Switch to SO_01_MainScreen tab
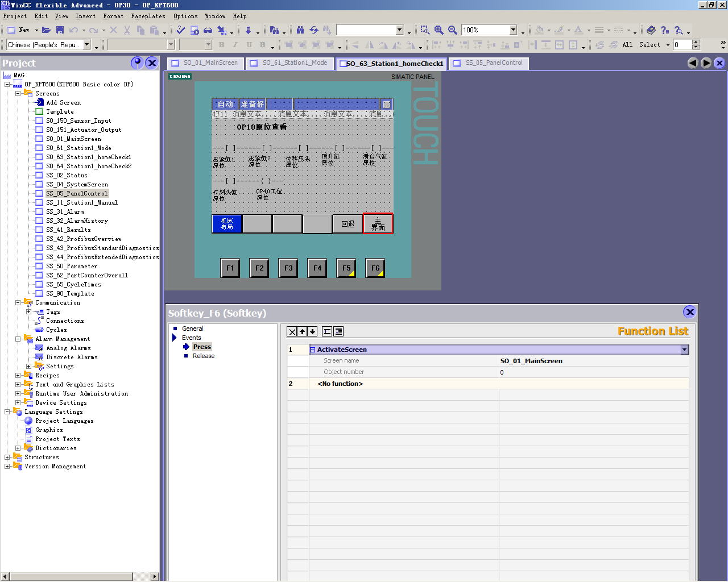728x582 pixels. tap(206, 63)
